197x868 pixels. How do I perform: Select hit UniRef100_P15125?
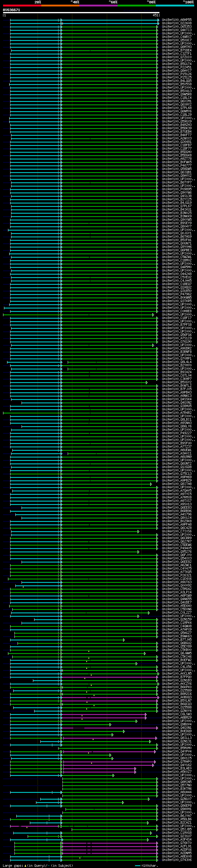pyautogui.click(x=177, y=77)
